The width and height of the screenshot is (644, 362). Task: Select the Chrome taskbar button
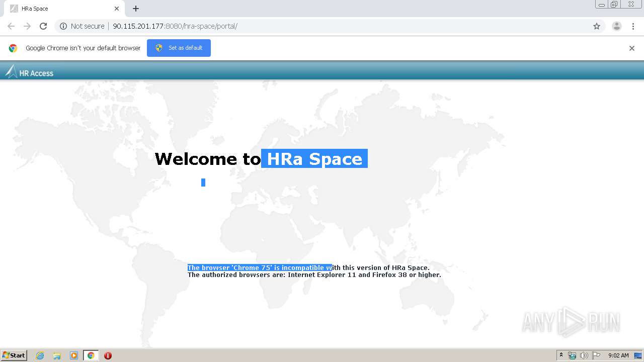coord(91,355)
